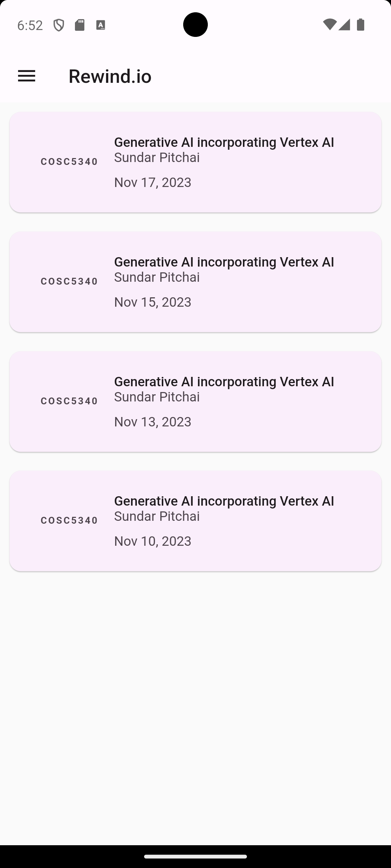Select the lecture title above Nov 17 date

(224, 142)
